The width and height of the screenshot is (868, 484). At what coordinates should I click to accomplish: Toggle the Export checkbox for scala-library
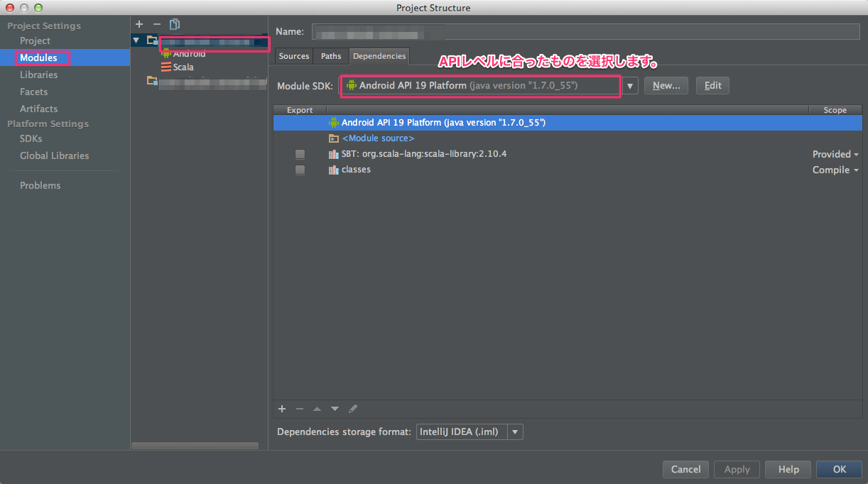point(300,154)
